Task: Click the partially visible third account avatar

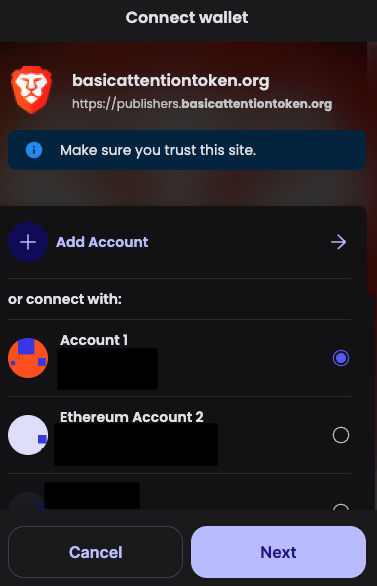Action: (x=26, y=501)
